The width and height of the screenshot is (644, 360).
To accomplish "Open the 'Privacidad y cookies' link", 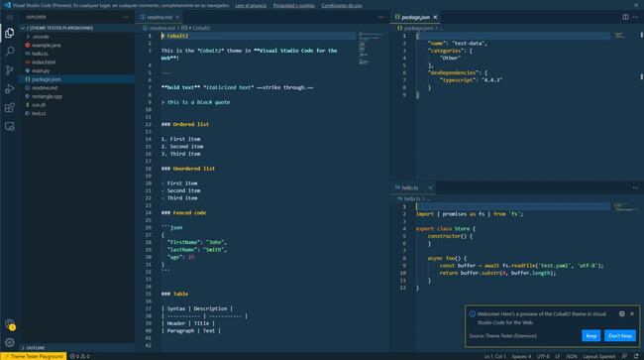I will pyautogui.click(x=294, y=5).
